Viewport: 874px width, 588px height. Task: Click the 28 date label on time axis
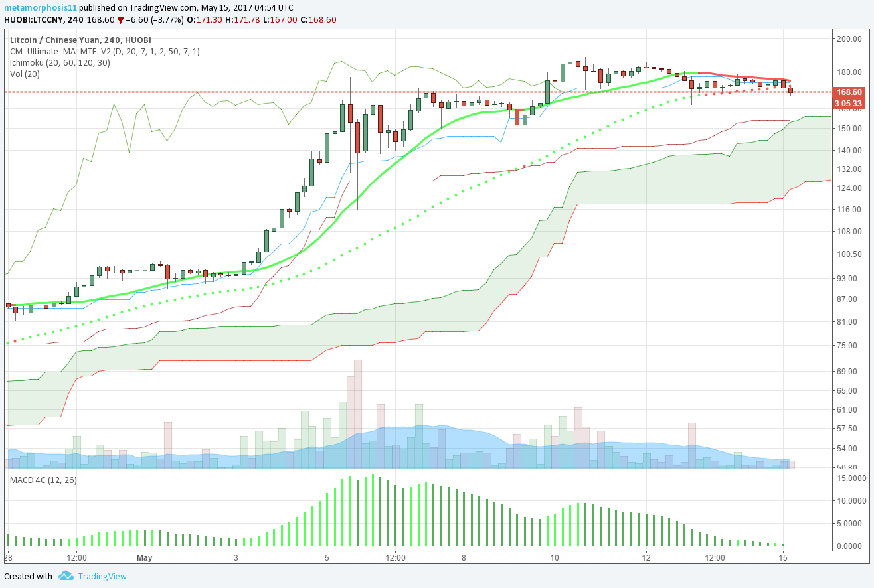(x=8, y=558)
